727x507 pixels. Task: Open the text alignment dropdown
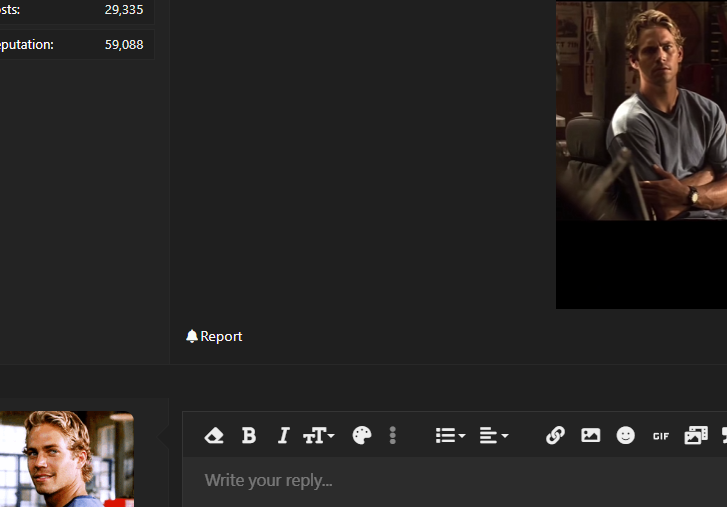click(494, 436)
